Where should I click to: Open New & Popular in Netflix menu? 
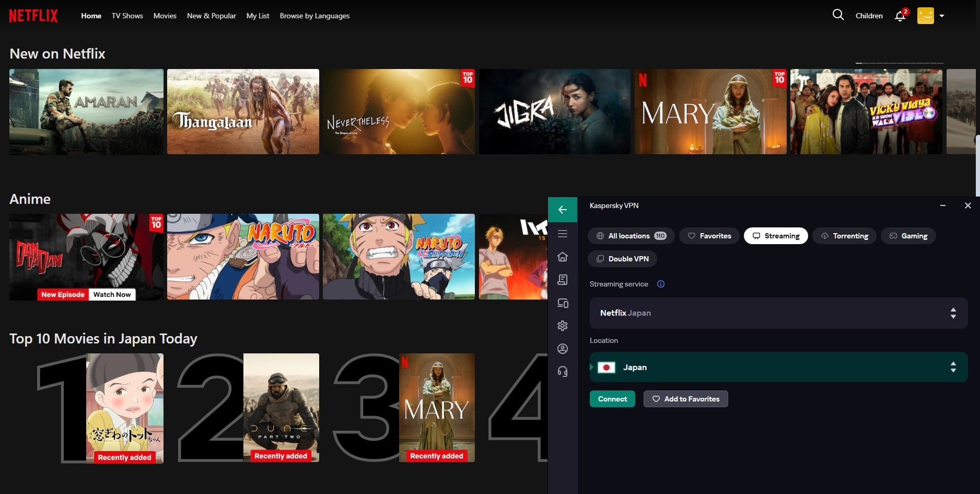(211, 16)
